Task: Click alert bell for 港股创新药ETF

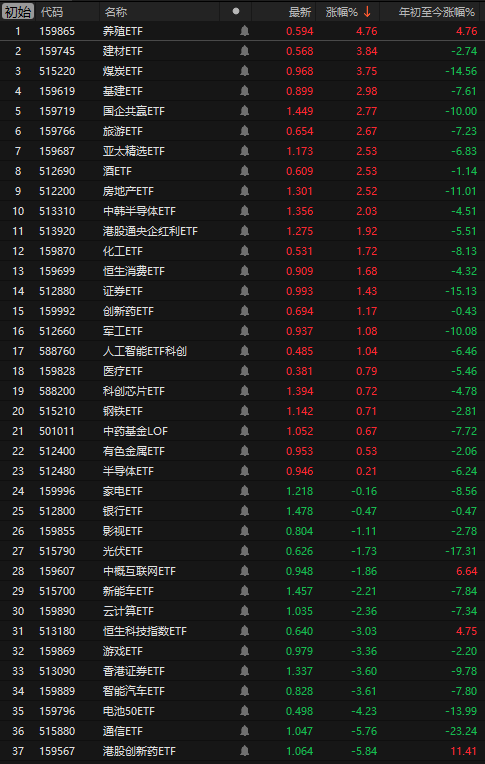Action: pyautogui.click(x=244, y=751)
